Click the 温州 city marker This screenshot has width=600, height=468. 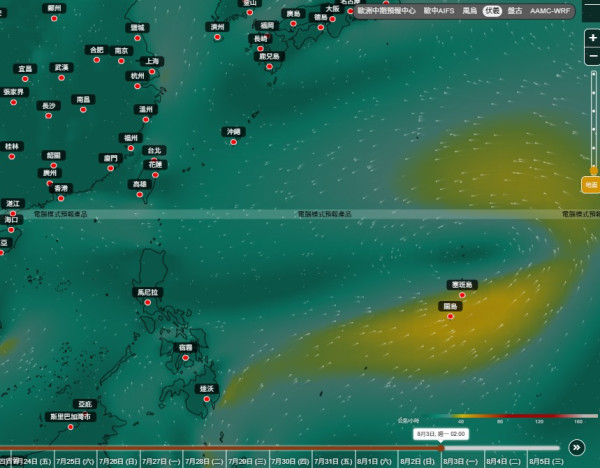pyautogui.click(x=146, y=119)
